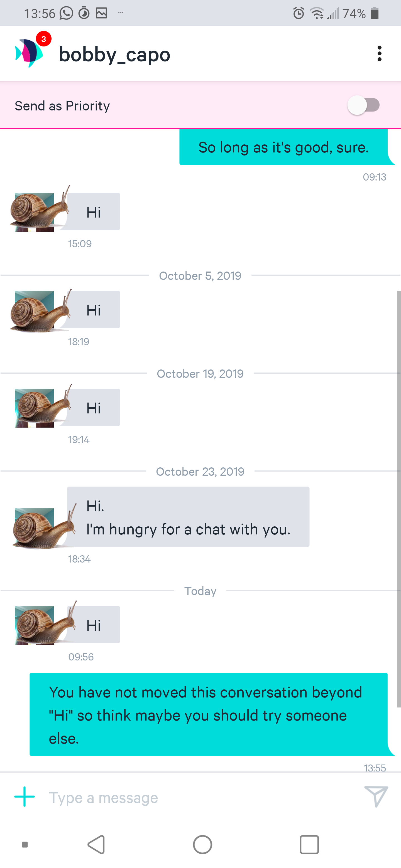Tap the alarm clock status icon
Image resolution: width=401 pixels, height=868 pixels.
pos(299,13)
